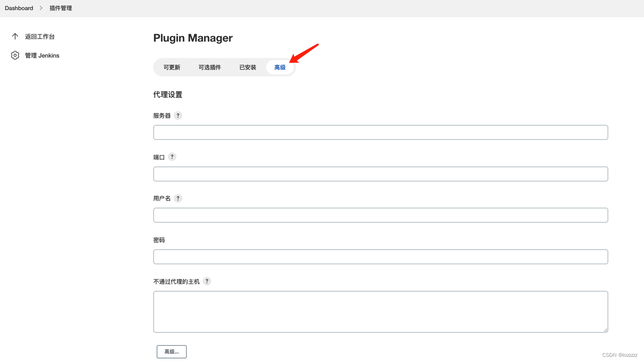Viewport: 644px width, 361px height.
Task: Select the 高级 tab
Action: click(280, 67)
